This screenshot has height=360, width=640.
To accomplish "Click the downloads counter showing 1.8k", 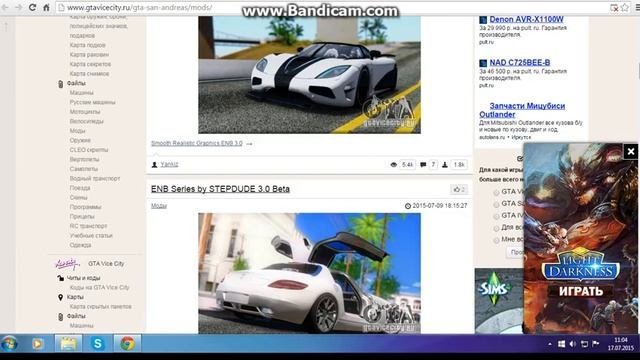I will point(454,164).
